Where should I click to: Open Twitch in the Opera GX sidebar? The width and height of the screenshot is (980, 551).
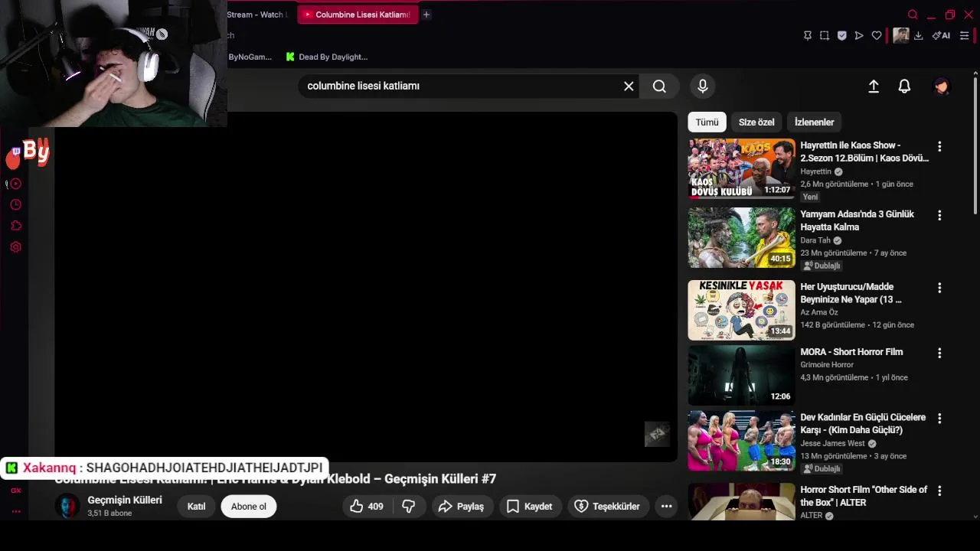pos(15,152)
